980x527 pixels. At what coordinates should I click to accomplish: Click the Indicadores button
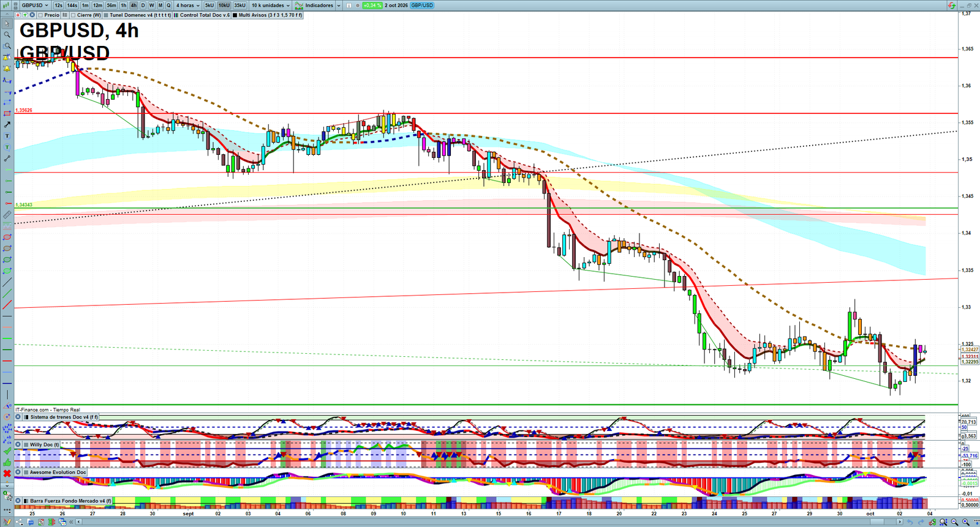coord(315,6)
